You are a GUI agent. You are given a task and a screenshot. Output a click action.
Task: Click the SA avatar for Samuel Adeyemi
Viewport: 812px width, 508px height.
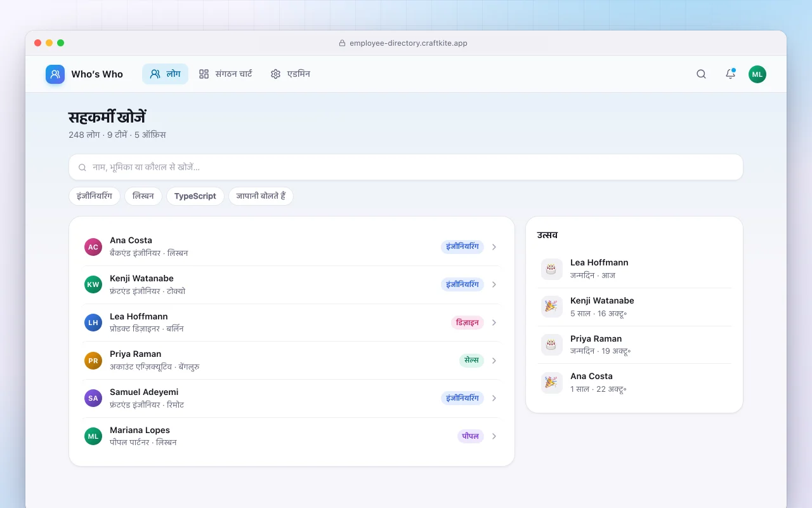click(93, 398)
